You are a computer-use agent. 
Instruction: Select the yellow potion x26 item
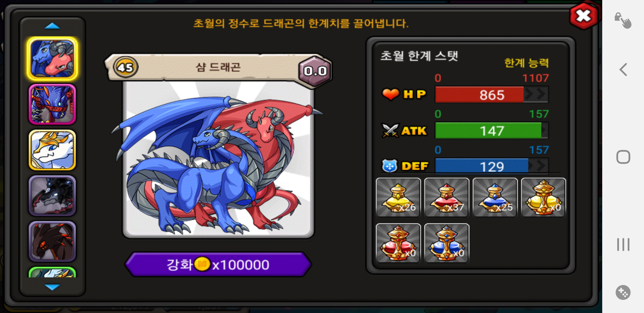coord(398,197)
